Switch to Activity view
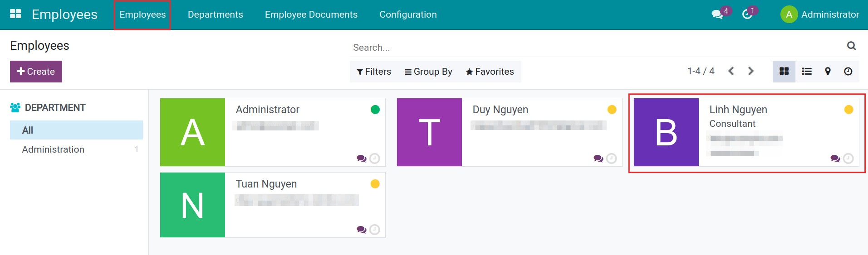Image resolution: width=868 pixels, height=255 pixels. (x=848, y=72)
